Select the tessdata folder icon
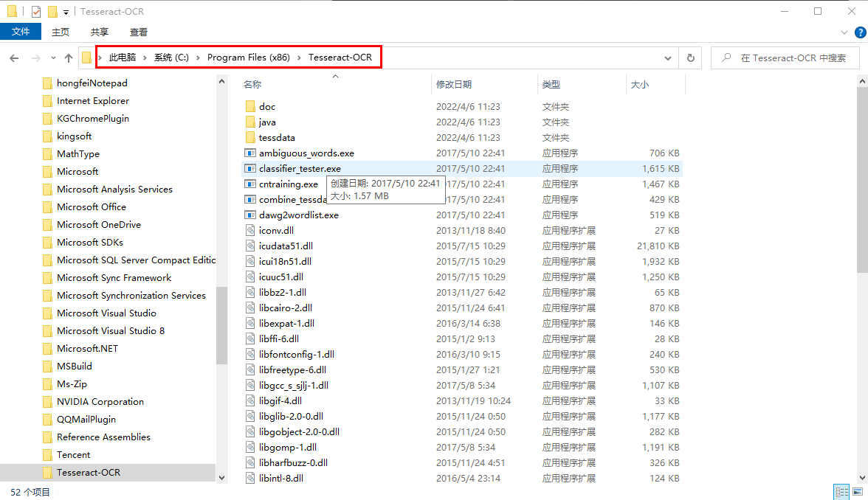This screenshot has height=500, width=868. click(x=250, y=137)
